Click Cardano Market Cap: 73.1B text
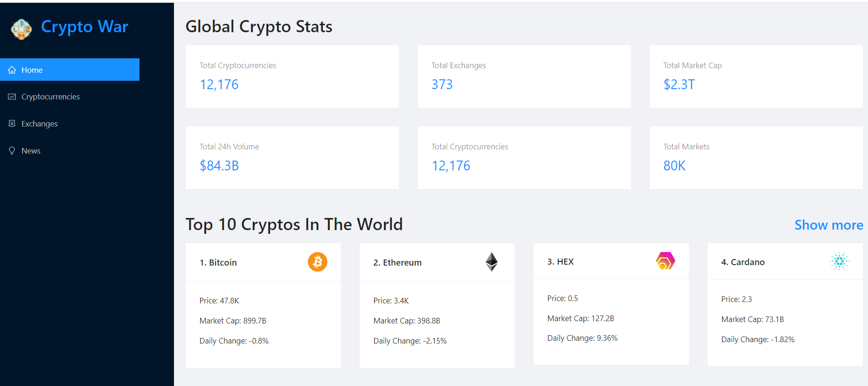This screenshot has height=386, width=868. 753,319
